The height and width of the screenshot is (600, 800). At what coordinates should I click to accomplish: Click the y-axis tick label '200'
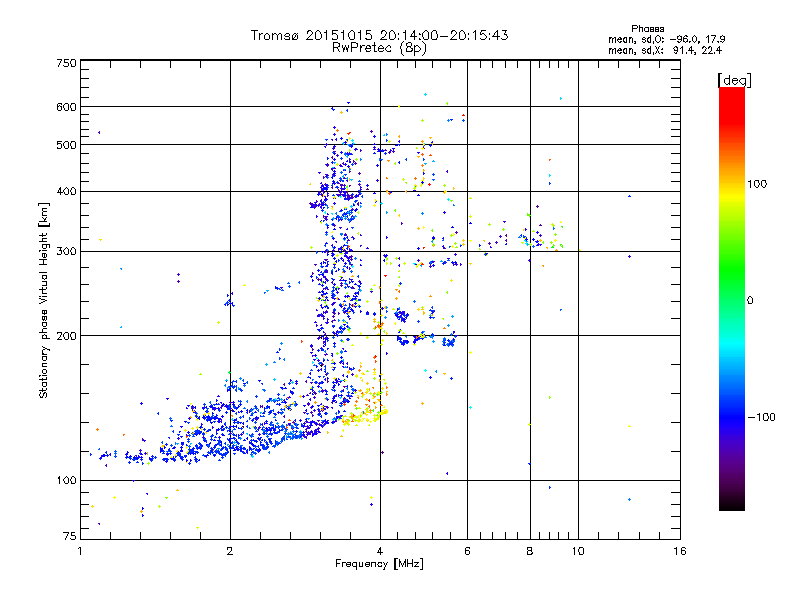click(x=67, y=336)
